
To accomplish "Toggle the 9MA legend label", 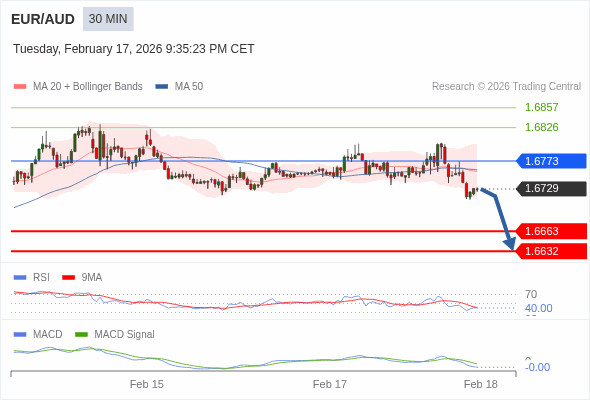I will (92, 278).
